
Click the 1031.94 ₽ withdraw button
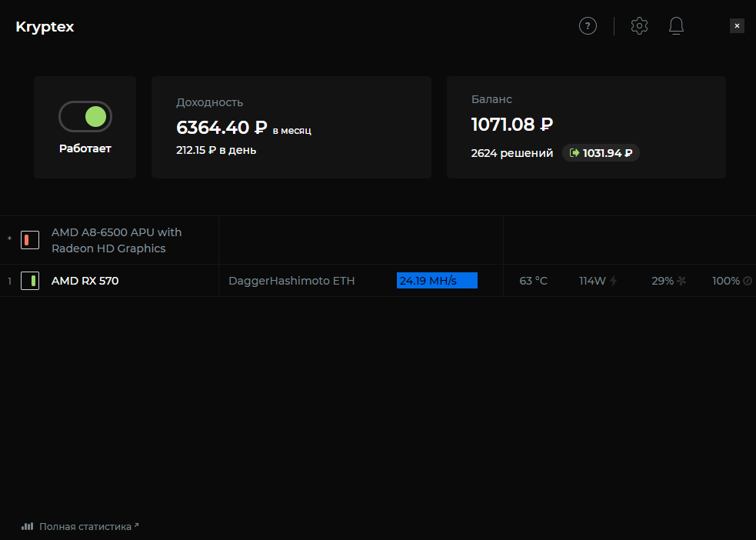(x=601, y=153)
